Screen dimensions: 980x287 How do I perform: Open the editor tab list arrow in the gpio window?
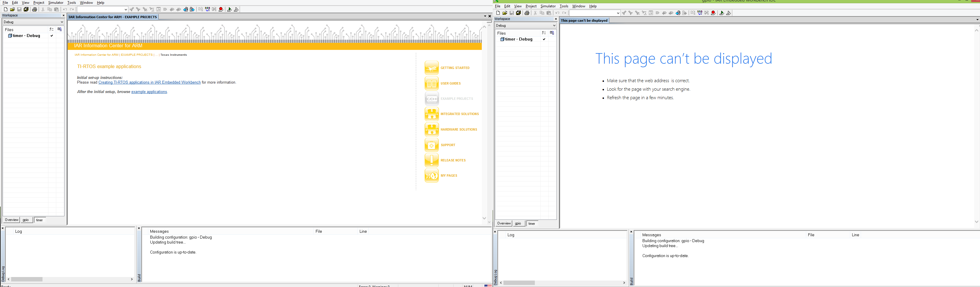(x=977, y=20)
